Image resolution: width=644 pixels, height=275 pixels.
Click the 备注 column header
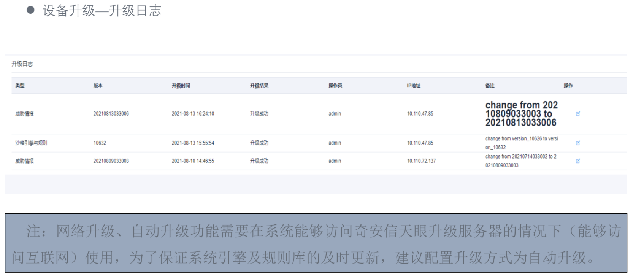pos(490,86)
